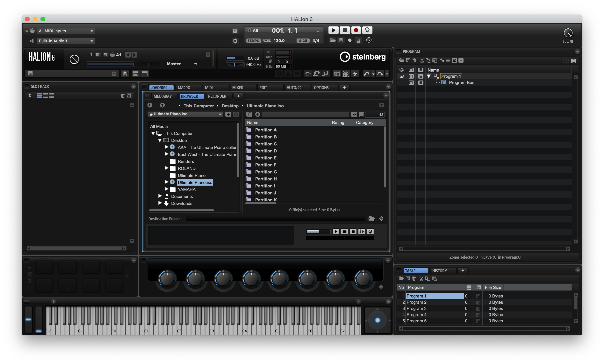Click the Undo arrow in toolbar
Viewport: 604px width, 364px height.
(x=366, y=73)
